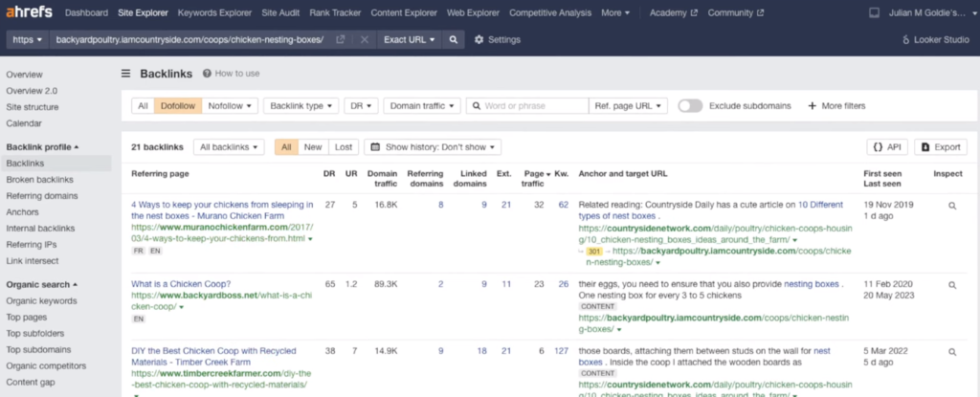Open URL in new tab icon in search bar

tap(341, 39)
